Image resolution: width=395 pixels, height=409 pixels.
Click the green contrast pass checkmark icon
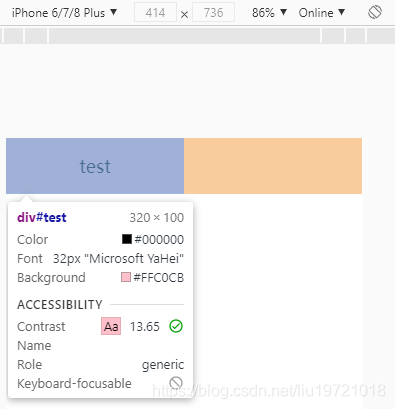coord(176,326)
